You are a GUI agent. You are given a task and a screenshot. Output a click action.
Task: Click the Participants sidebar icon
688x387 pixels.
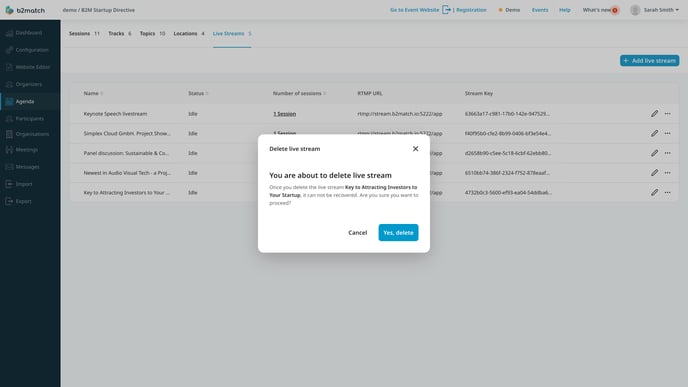9,118
